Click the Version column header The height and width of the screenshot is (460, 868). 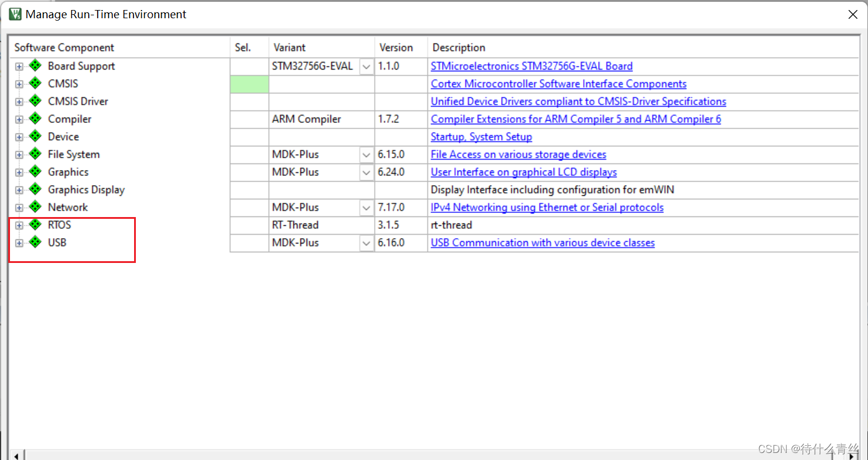pos(401,48)
